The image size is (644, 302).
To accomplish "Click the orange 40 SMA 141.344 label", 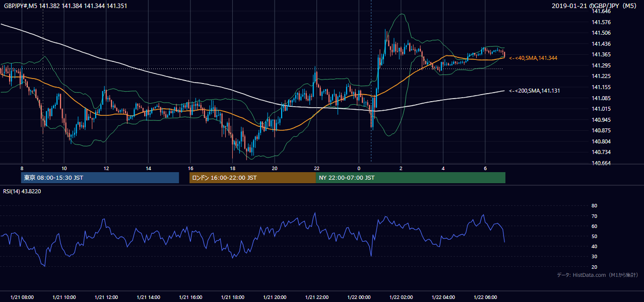I will coord(533,58).
